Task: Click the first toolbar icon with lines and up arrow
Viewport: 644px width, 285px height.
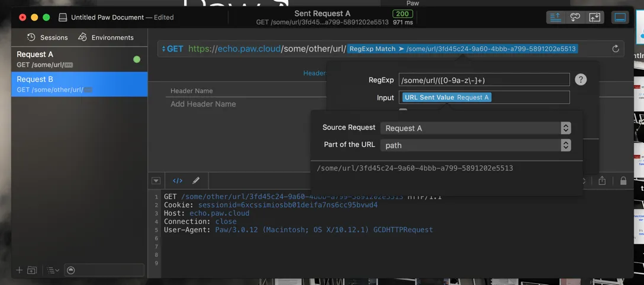Action: [x=555, y=17]
